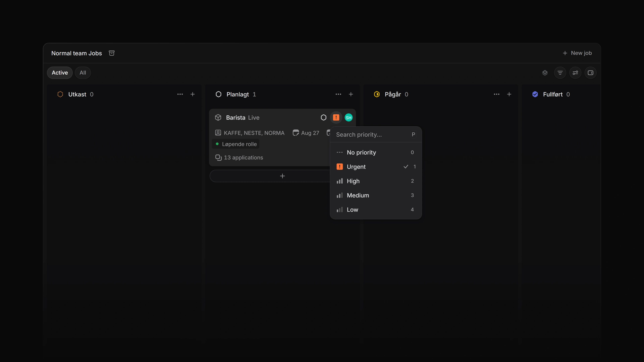Open Pågår column more options menu

496,94
